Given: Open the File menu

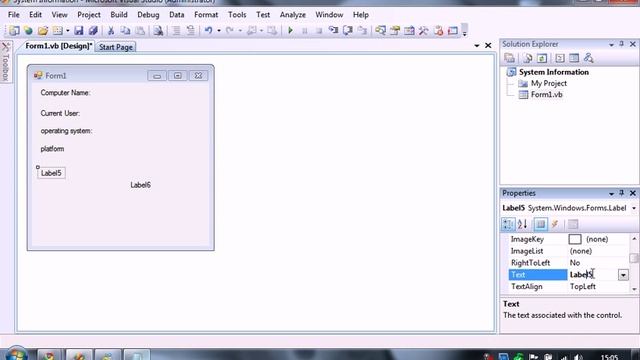Looking at the screenshot, I should [x=13, y=15].
